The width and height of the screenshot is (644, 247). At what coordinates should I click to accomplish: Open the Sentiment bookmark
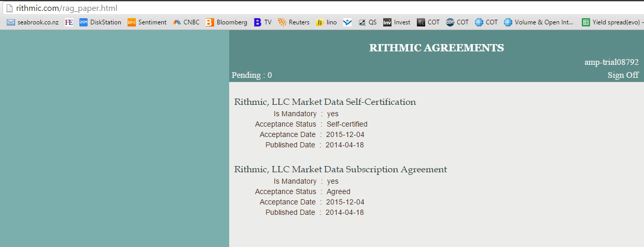click(147, 22)
